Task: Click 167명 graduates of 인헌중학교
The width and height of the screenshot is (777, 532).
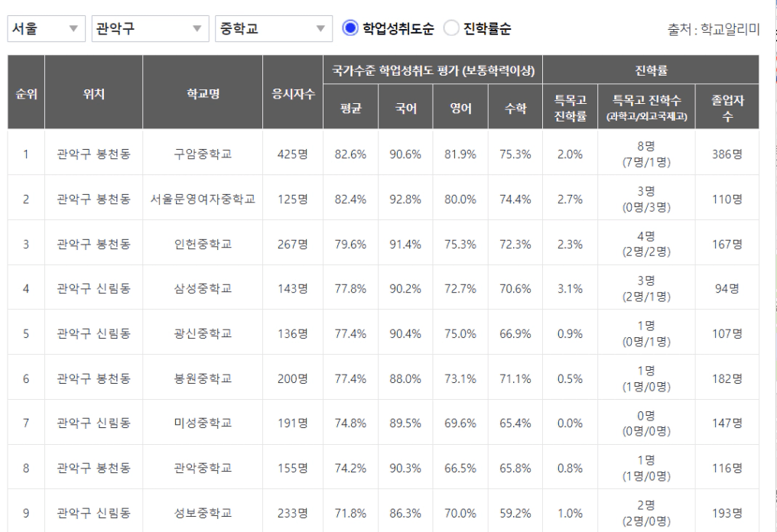Action: coord(727,244)
